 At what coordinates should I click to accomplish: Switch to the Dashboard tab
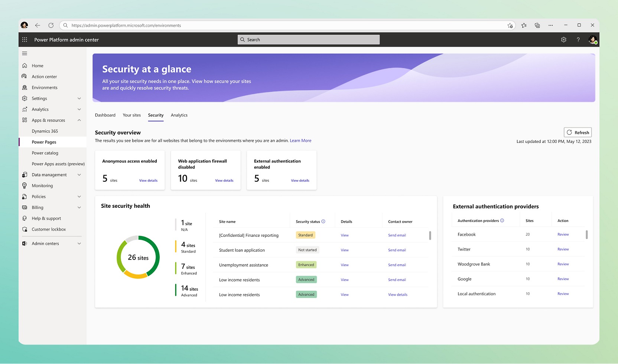pos(105,115)
